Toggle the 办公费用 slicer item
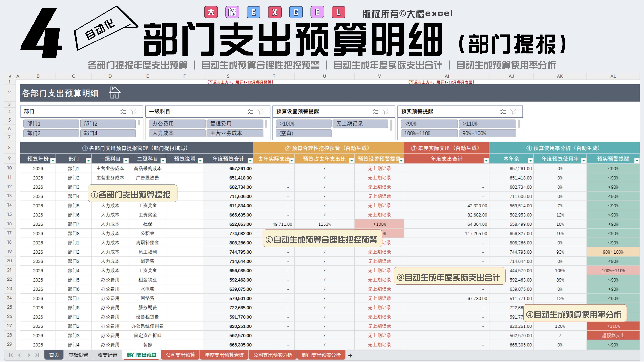The image size is (644, 362). pos(177,124)
